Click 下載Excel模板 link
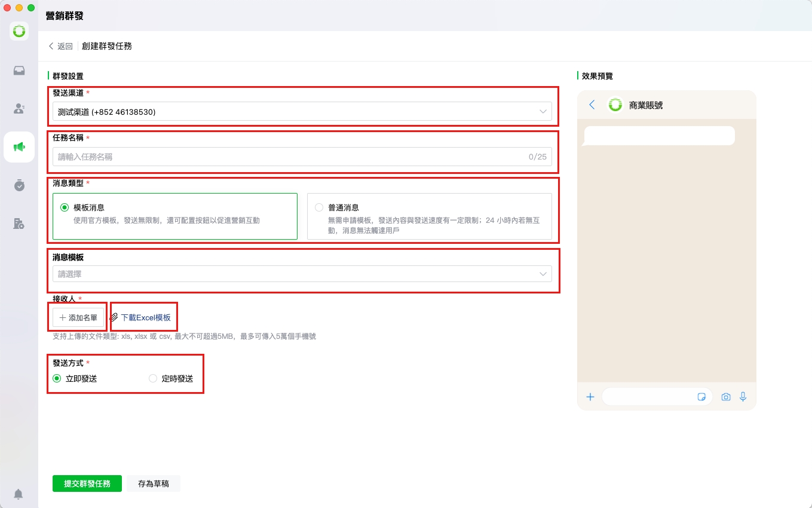This screenshot has width=812, height=508. (145, 317)
